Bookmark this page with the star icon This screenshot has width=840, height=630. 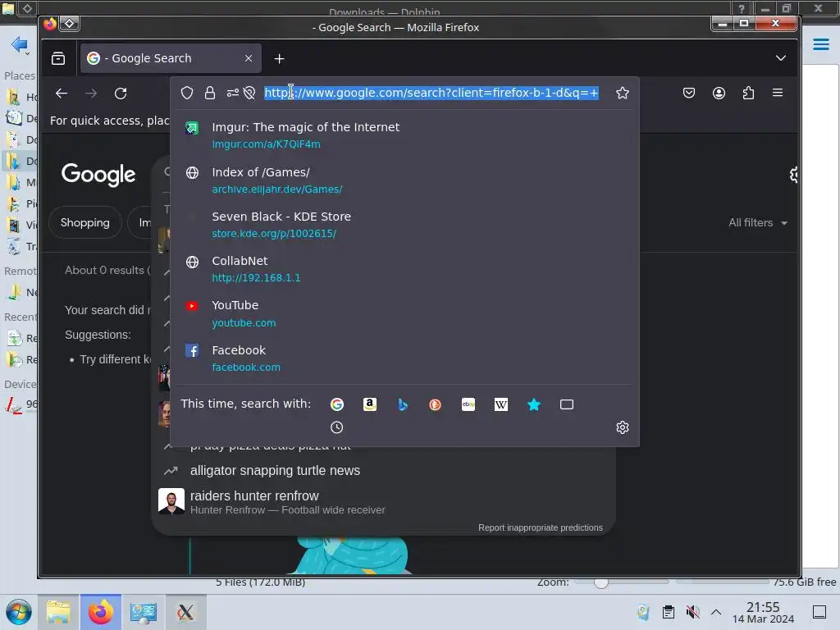[x=622, y=93]
